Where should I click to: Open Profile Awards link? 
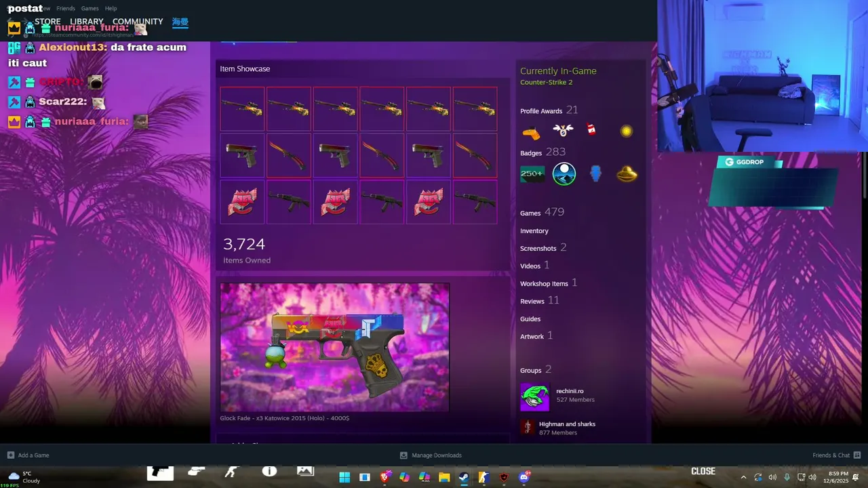point(541,111)
